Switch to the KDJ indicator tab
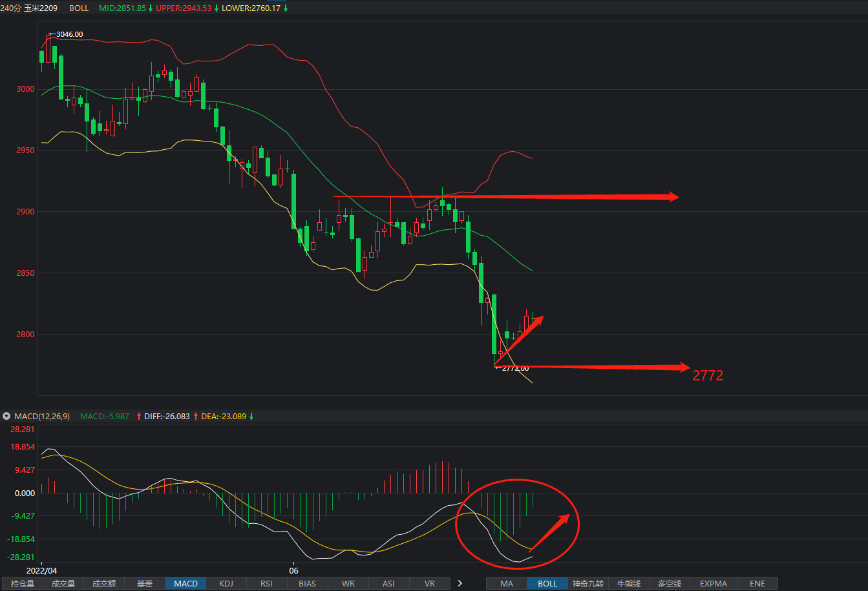Image resolution: width=868 pixels, height=591 pixels. point(226,583)
